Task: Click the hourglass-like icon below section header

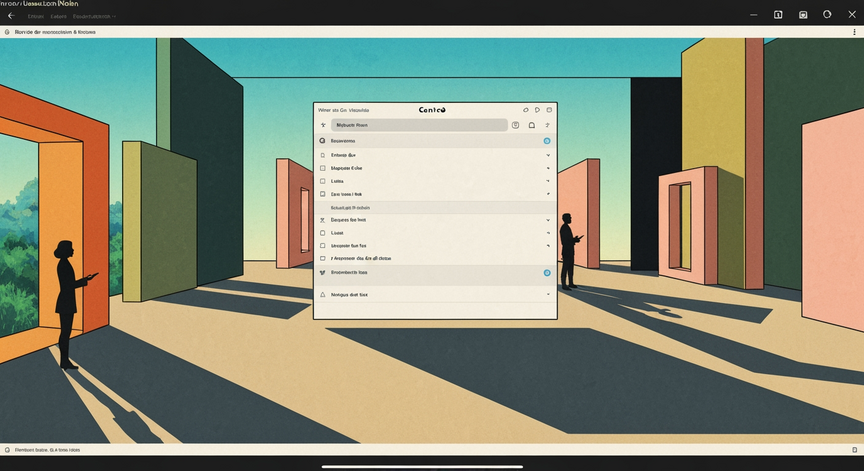Action: pos(322,220)
